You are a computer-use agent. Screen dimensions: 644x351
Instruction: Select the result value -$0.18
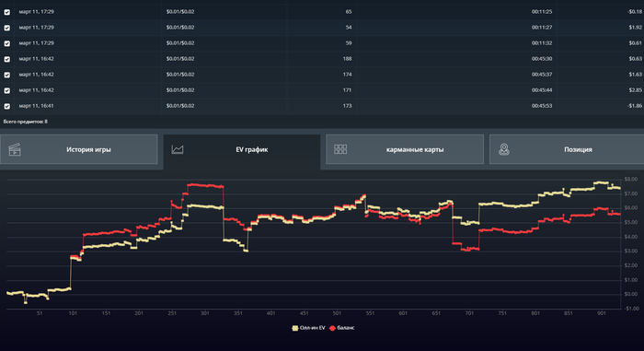tap(635, 12)
